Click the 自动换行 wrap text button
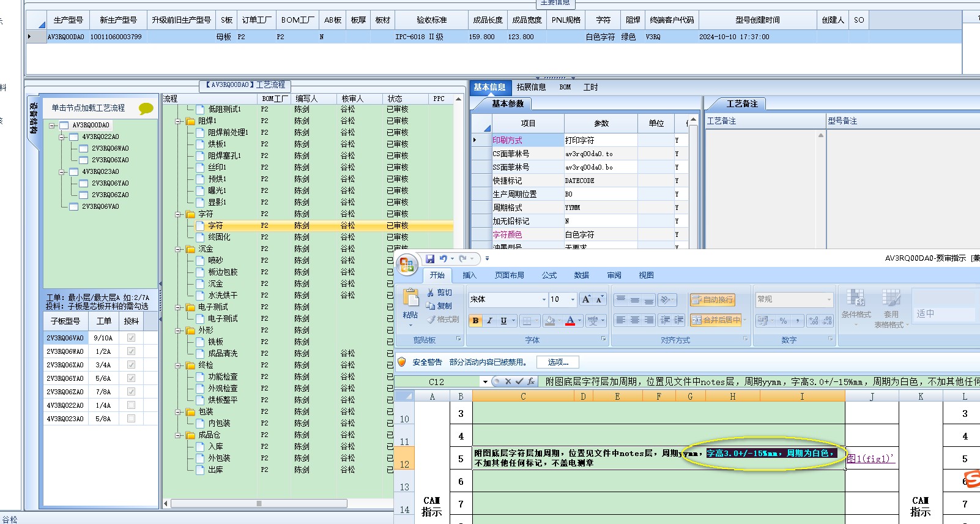980x524 pixels. pyautogui.click(x=712, y=299)
